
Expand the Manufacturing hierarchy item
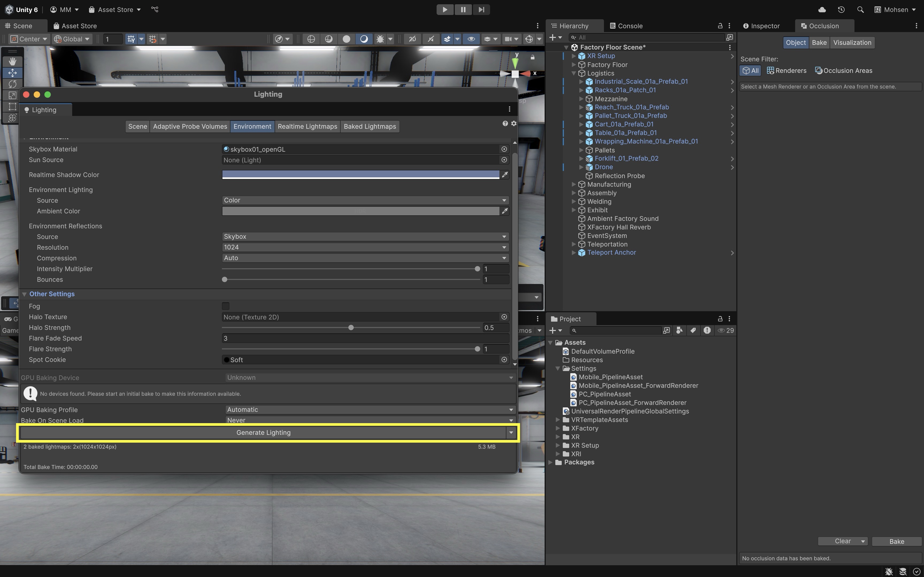pyautogui.click(x=573, y=184)
